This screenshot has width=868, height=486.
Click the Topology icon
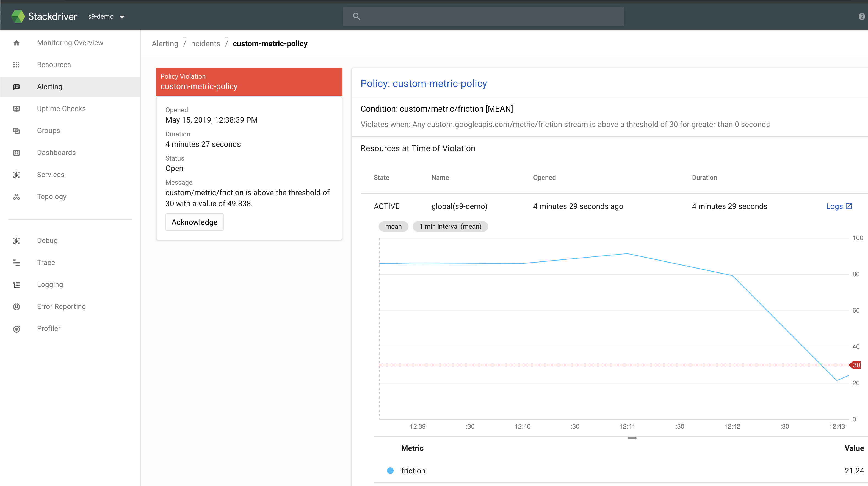pos(16,197)
